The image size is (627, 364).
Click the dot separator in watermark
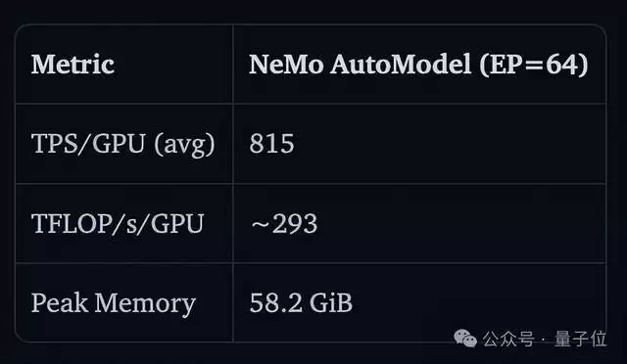point(544,340)
